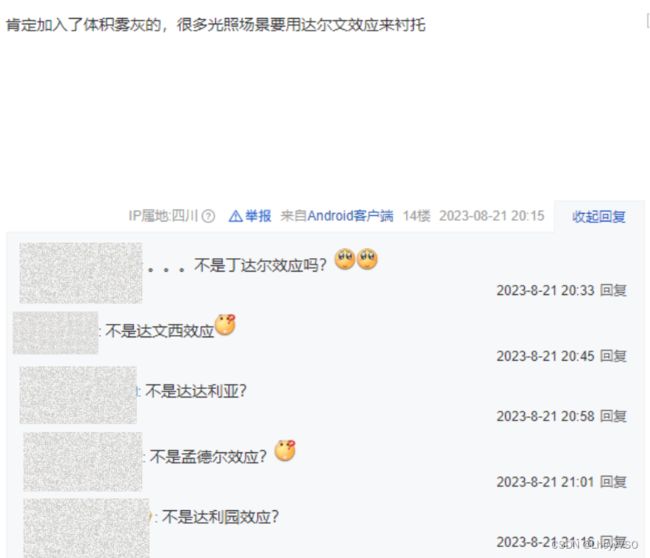
Task: Reply to the 20:58 达达利亚 comment
Action: click(x=613, y=416)
